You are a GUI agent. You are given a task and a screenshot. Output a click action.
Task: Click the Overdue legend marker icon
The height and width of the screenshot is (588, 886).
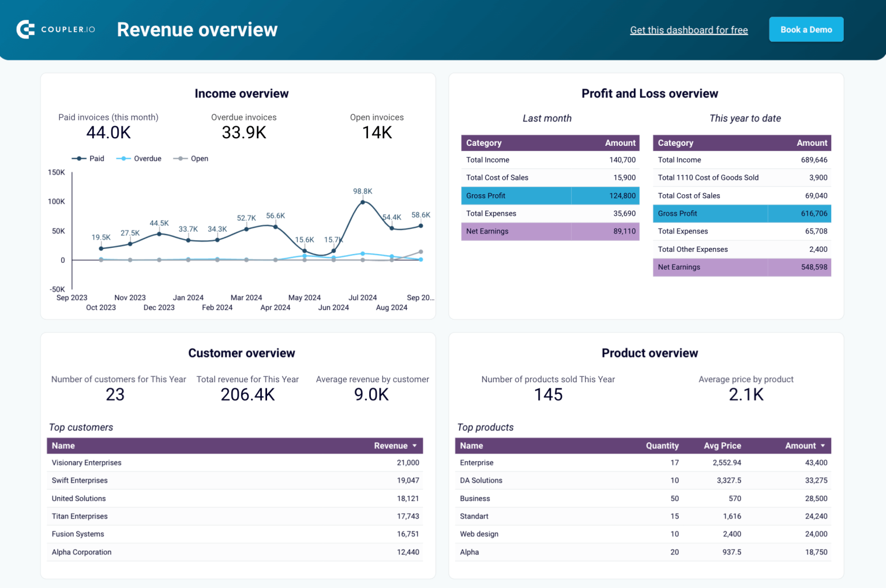pos(123,158)
